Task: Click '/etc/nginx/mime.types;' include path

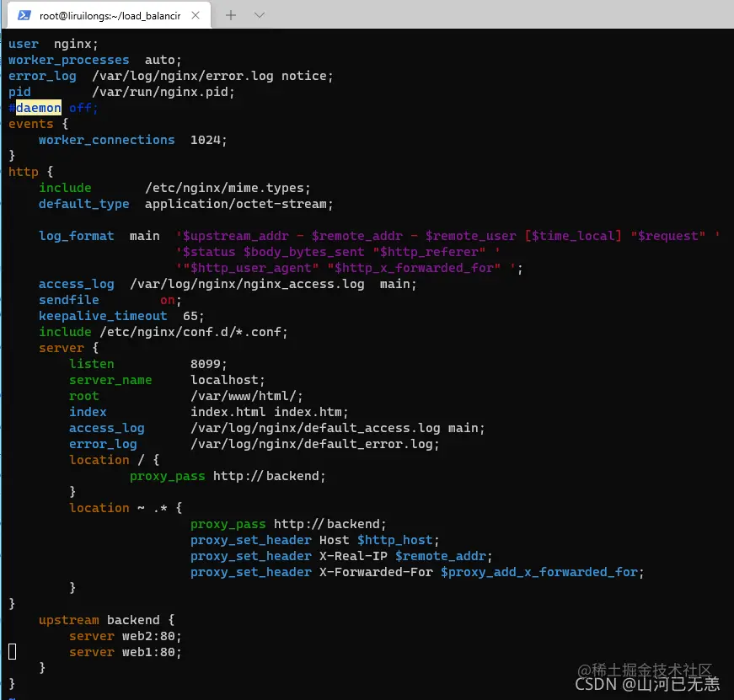Action: [x=228, y=188]
